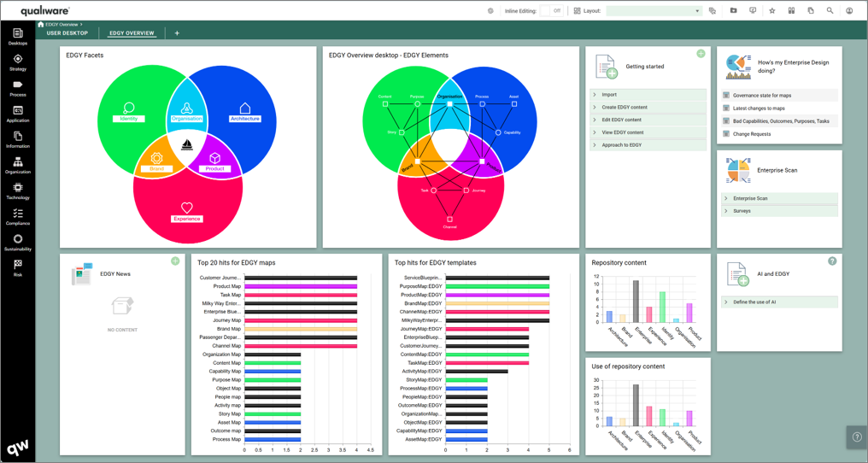Open the Compliance sidebar section
Image resolution: width=868 pixels, height=463 pixels.
tap(18, 217)
